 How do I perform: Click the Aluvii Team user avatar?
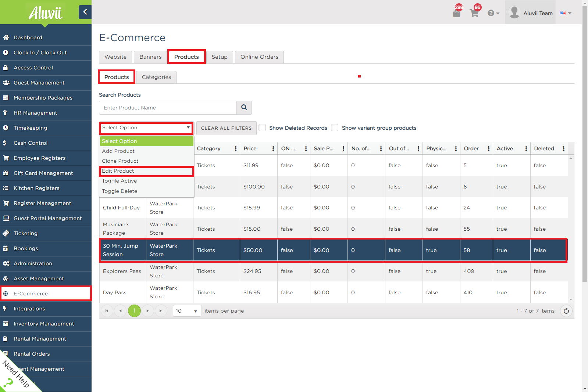[x=514, y=12]
